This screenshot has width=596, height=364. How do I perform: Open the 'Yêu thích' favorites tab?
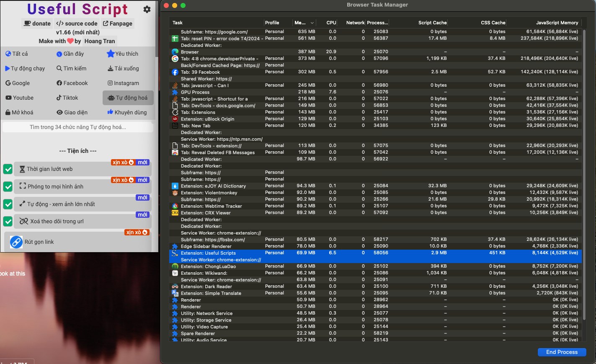pyautogui.click(x=122, y=54)
